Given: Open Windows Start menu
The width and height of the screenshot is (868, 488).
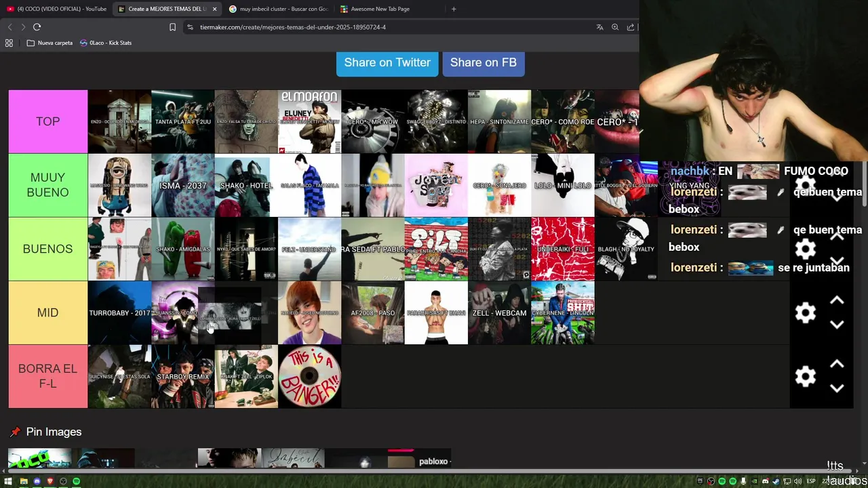Looking at the screenshot, I should pos(8,481).
